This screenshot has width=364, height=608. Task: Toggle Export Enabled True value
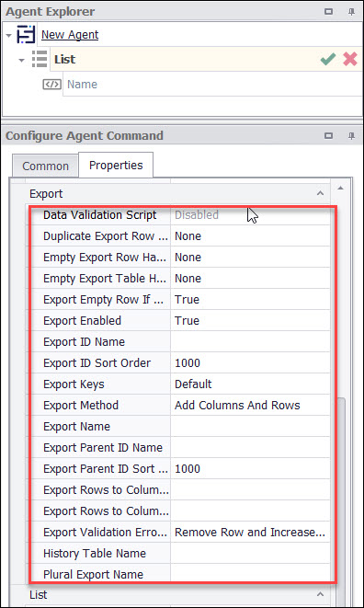(250, 321)
